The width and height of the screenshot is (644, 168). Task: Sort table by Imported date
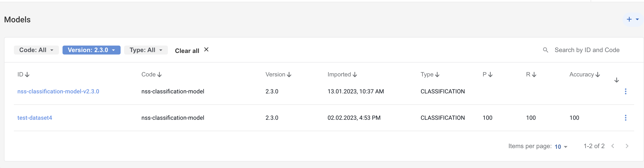(x=342, y=74)
